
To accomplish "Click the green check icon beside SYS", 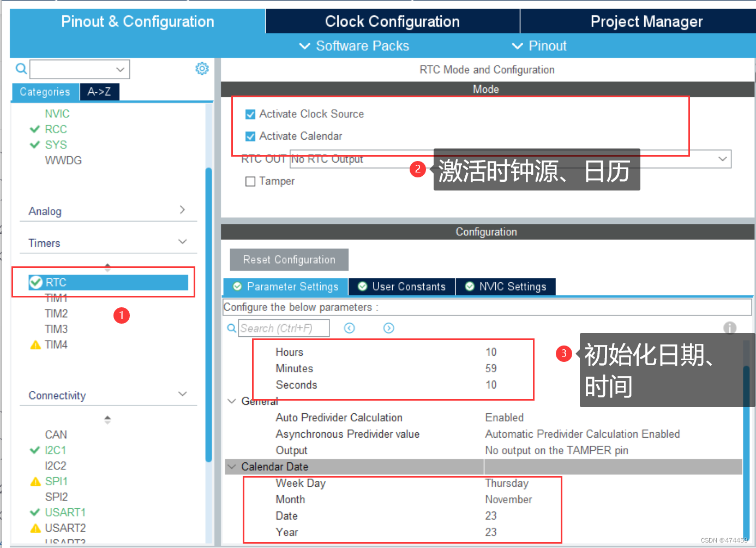I will tap(35, 145).
